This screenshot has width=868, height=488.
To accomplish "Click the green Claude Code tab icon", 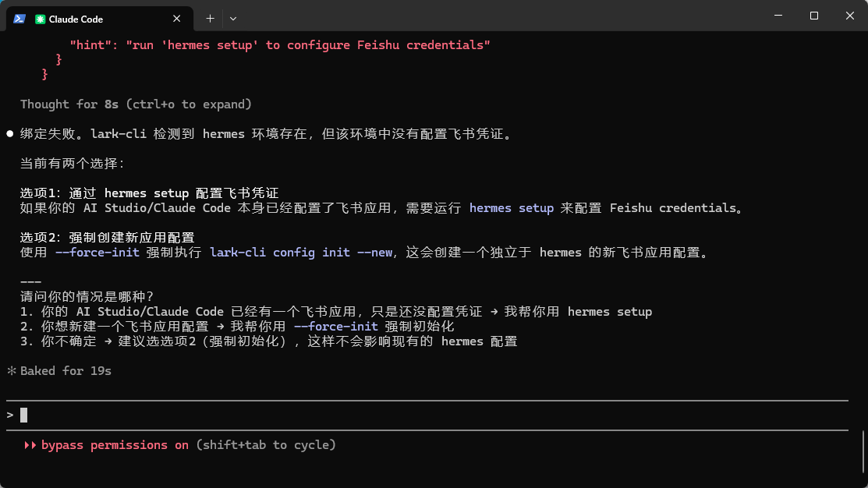I will click(x=40, y=19).
